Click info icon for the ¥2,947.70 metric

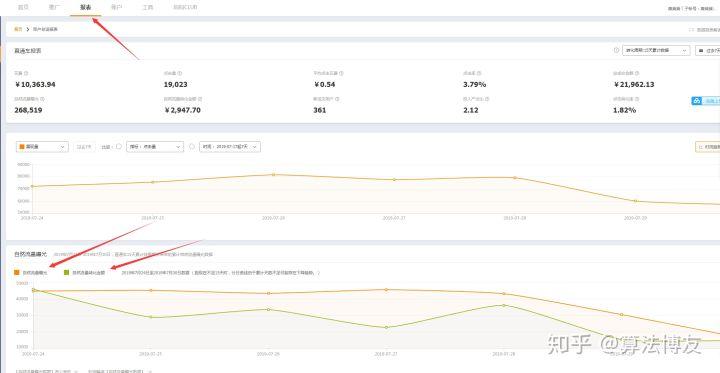[x=200, y=99]
